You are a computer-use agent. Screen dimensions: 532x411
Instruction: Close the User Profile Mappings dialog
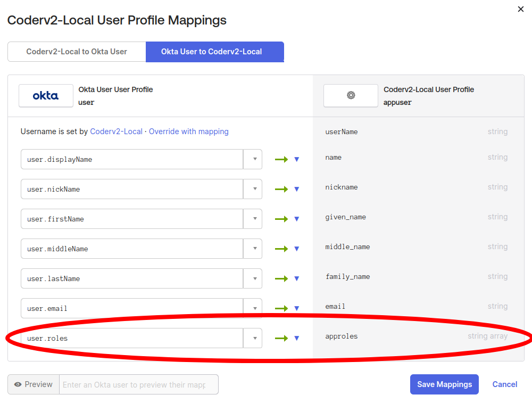click(520, 9)
